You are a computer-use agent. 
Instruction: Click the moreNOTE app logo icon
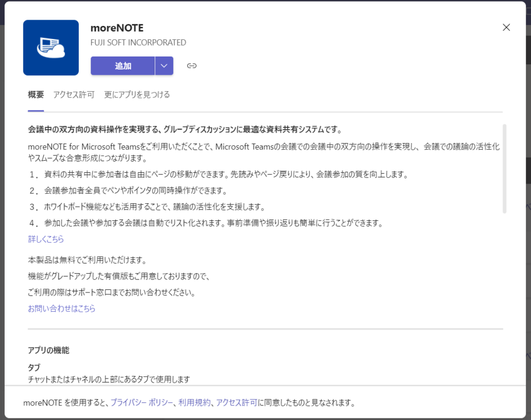(x=51, y=48)
